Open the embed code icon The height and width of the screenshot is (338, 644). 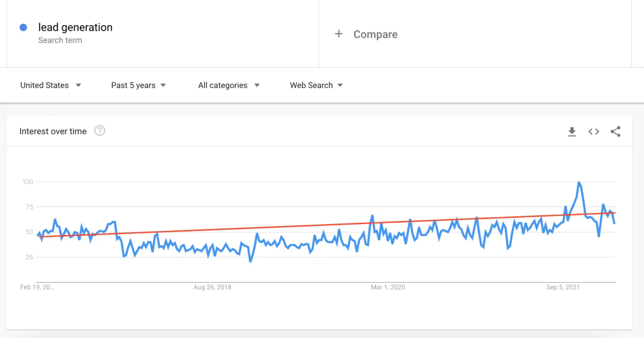coord(594,132)
